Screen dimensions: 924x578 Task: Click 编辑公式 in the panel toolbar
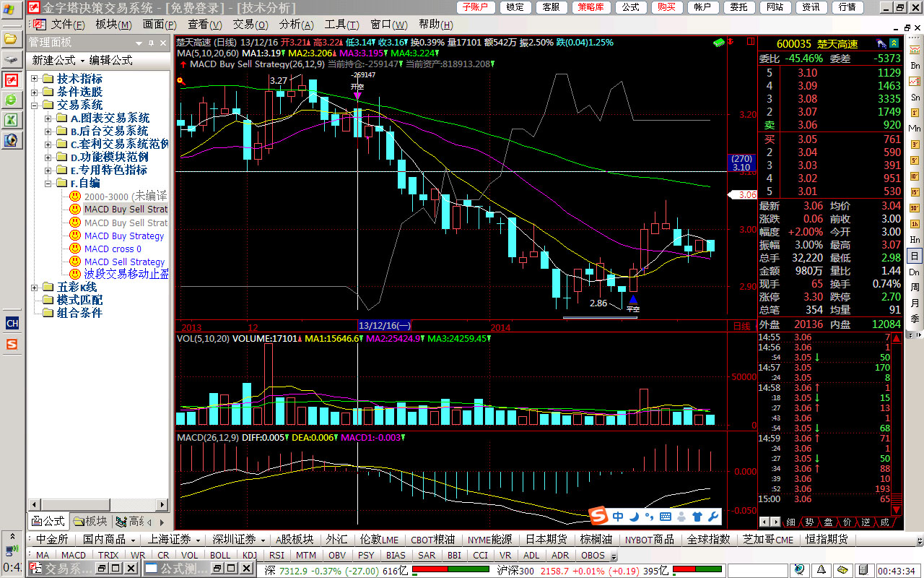(x=111, y=60)
